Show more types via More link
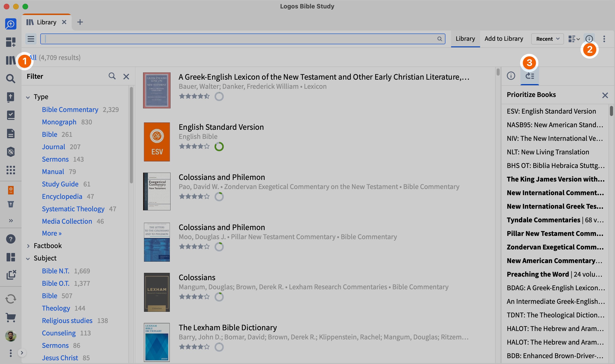 (52, 233)
